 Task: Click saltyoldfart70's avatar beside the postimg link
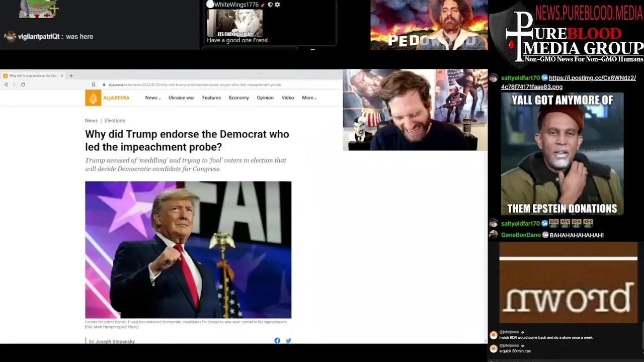[494, 78]
